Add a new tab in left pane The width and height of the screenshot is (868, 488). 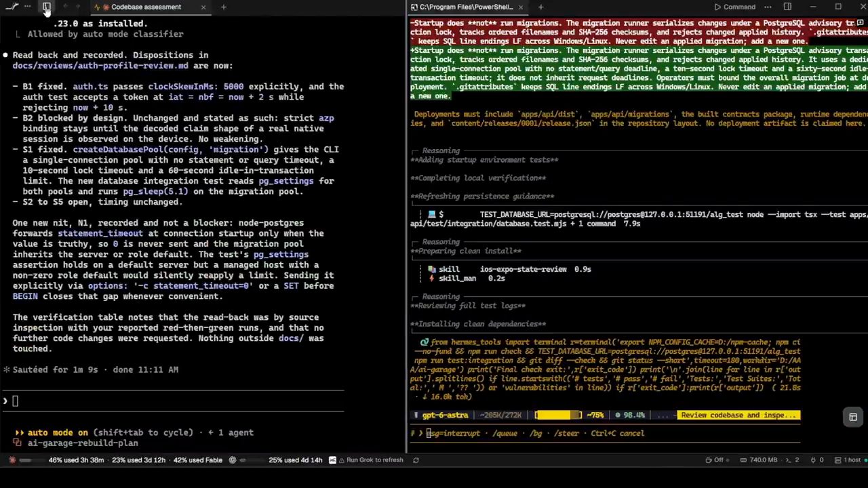224,7
